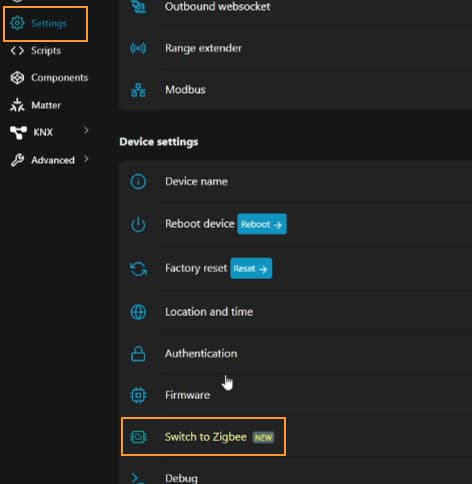The height and width of the screenshot is (484, 472).
Task: Click the Settings gear icon
Action: pyautogui.click(x=17, y=23)
